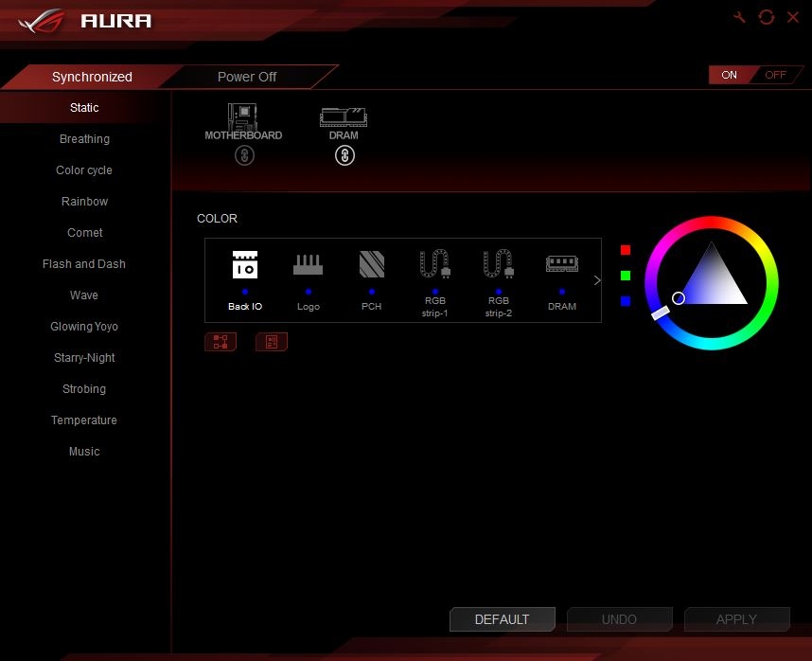Open settings with the wrench icon
Image resolution: width=812 pixels, height=661 pixels.
[739, 18]
